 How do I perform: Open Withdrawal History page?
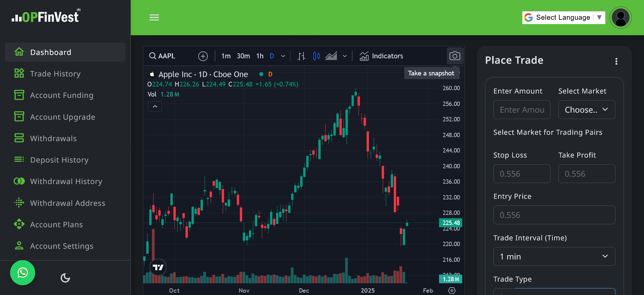pyautogui.click(x=65, y=181)
